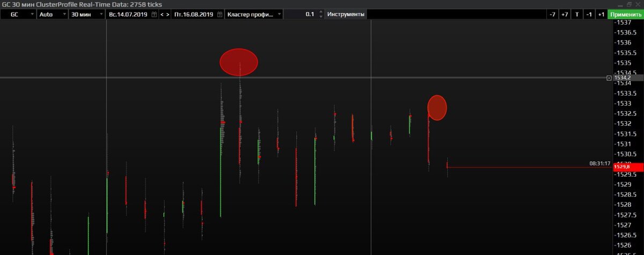The width and height of the screenshot is (644, 255).
Task: Increase the 0.1 step with up arrow
Action: tap(321, 12)
